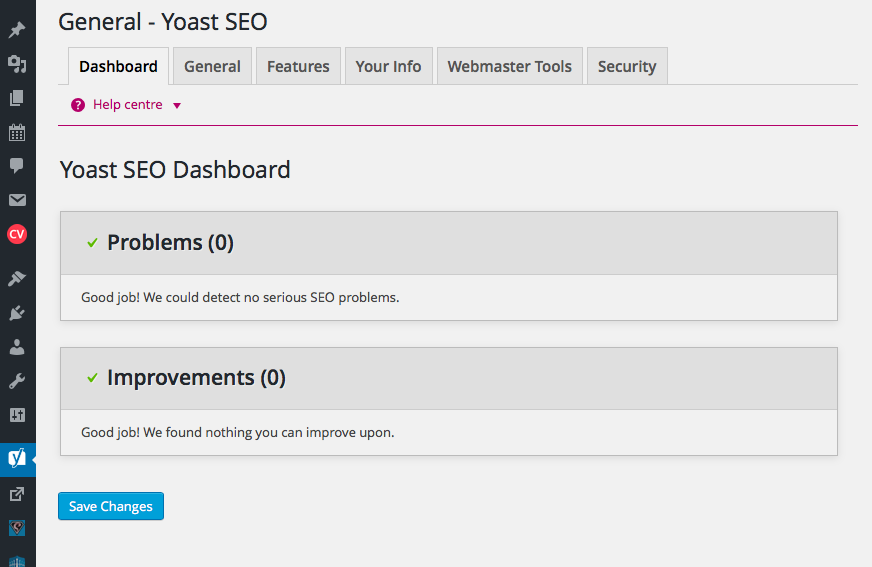Image resolution: width=872 pixels, height=567 pixels.
Task: Click the red CV sidebar icon
Action: [17, 234]
